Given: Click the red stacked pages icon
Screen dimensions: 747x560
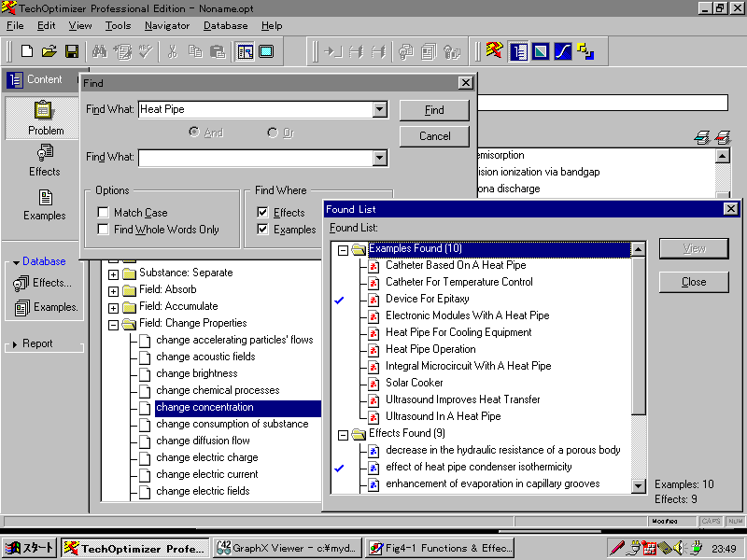Looking at the screenshot, I should (x=723, y=137).
